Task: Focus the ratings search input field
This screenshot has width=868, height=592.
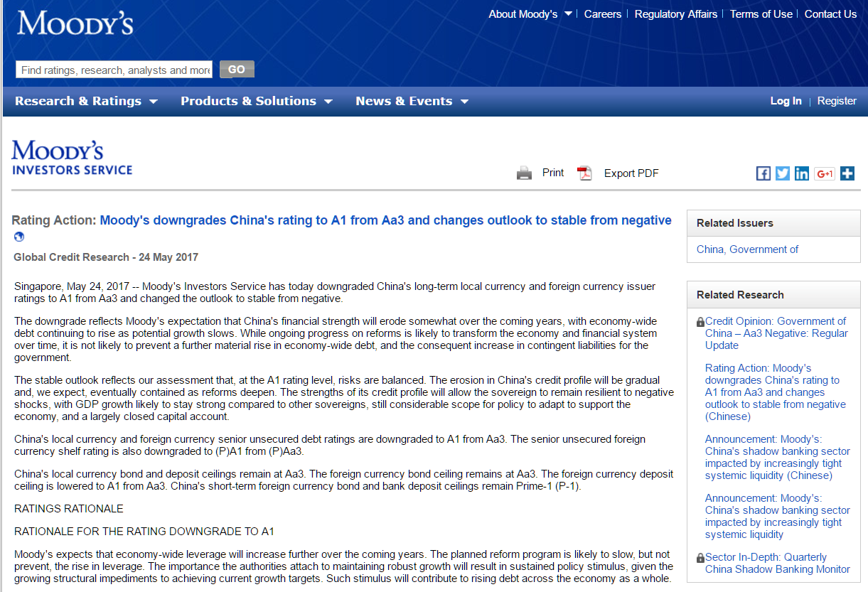Action: [x=114, y=70]
